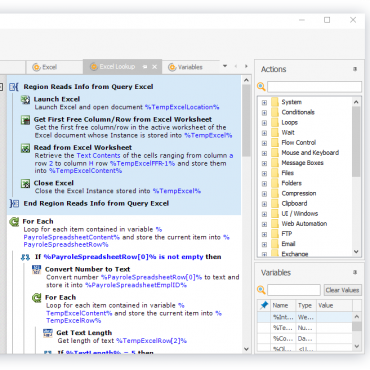370x370 pixels.
Task: Click the Launch Excel action icon
Action: (25, 99)
